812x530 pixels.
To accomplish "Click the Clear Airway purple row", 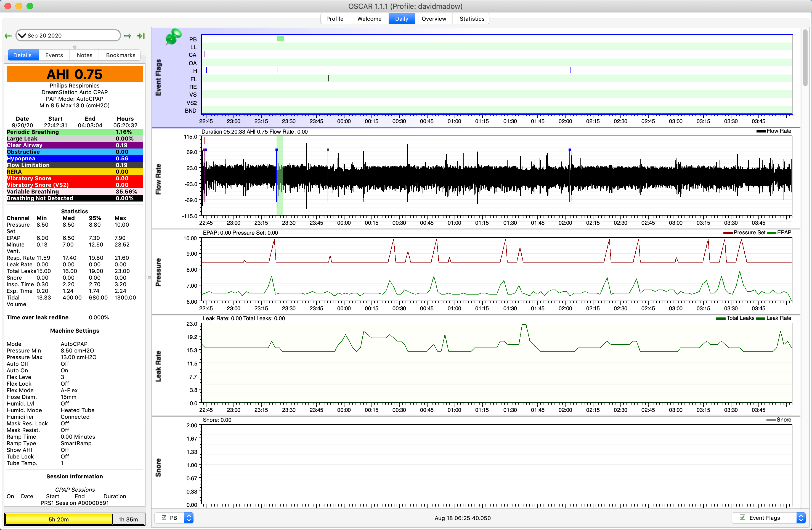I will pos(75,145).
